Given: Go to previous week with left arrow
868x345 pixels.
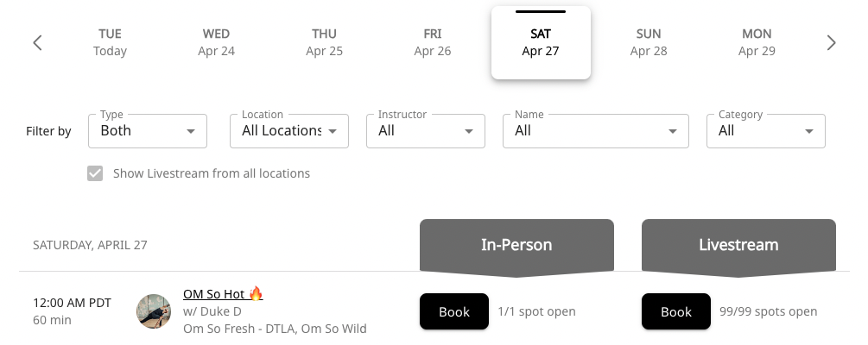Looking at the screenshot, I should (37, 43).
